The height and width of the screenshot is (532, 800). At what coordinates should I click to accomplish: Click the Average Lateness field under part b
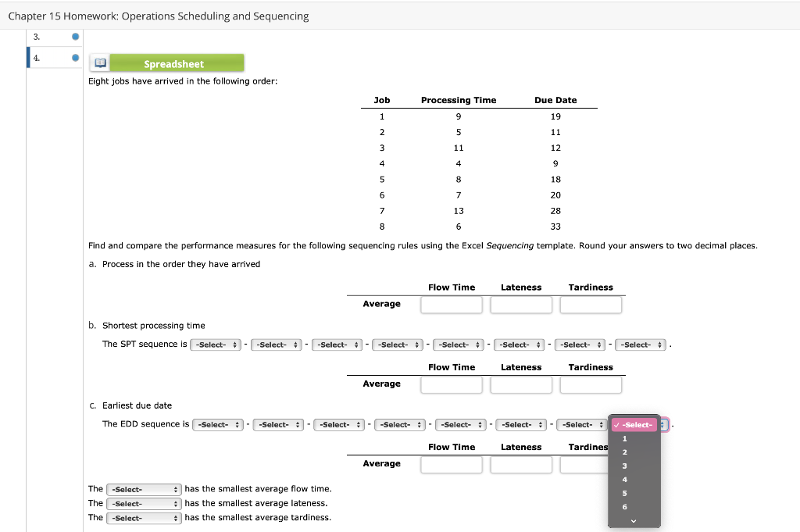(521, 384)
